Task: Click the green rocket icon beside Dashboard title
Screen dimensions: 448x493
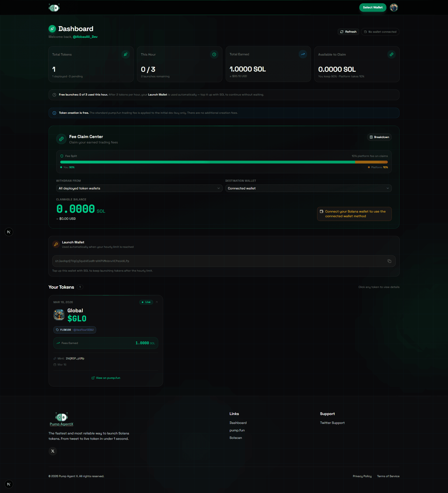Action: pyautogui.click(x=52, y=29)
